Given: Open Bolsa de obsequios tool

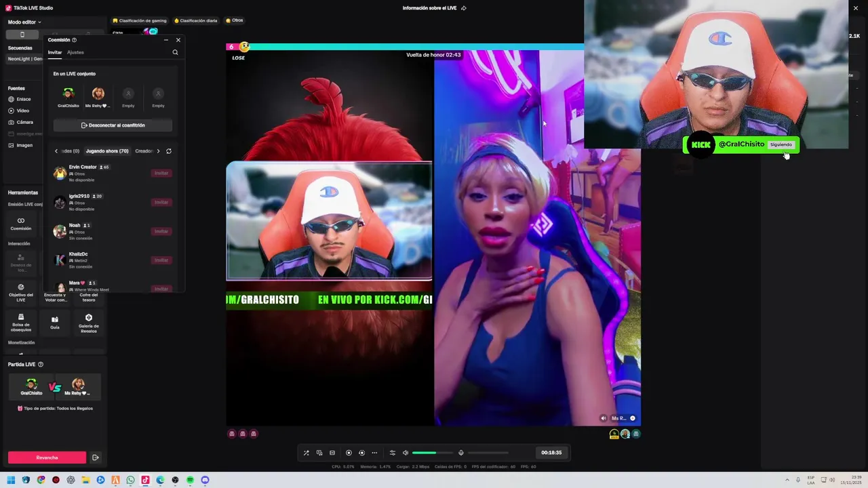Looking at the screenshot, I should [x=21, y=323].
